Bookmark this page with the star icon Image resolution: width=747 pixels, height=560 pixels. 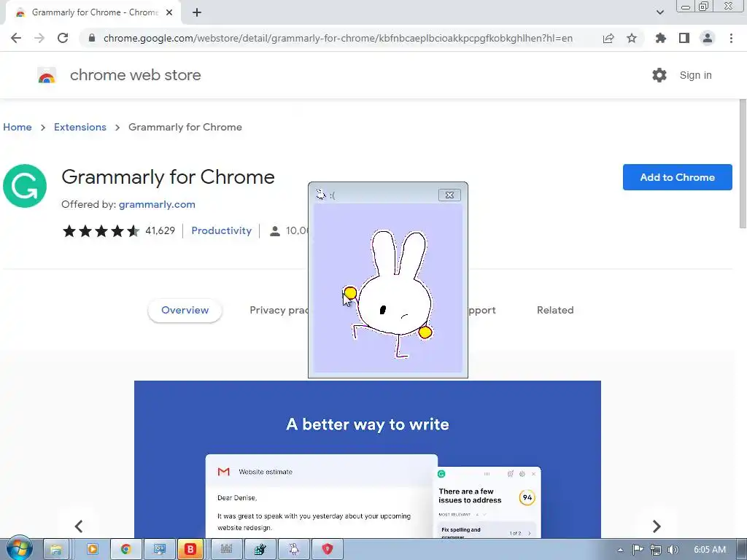tap(632, 38)
